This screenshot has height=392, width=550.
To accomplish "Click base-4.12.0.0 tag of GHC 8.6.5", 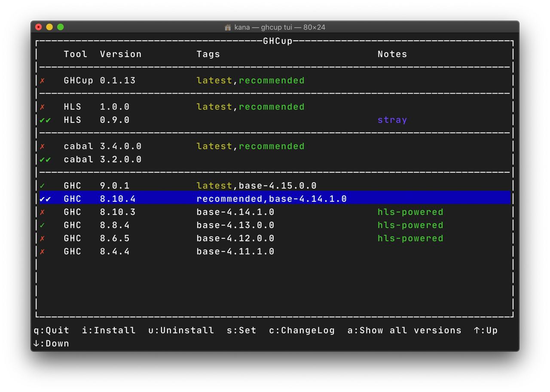I will [x=235, y=238].
